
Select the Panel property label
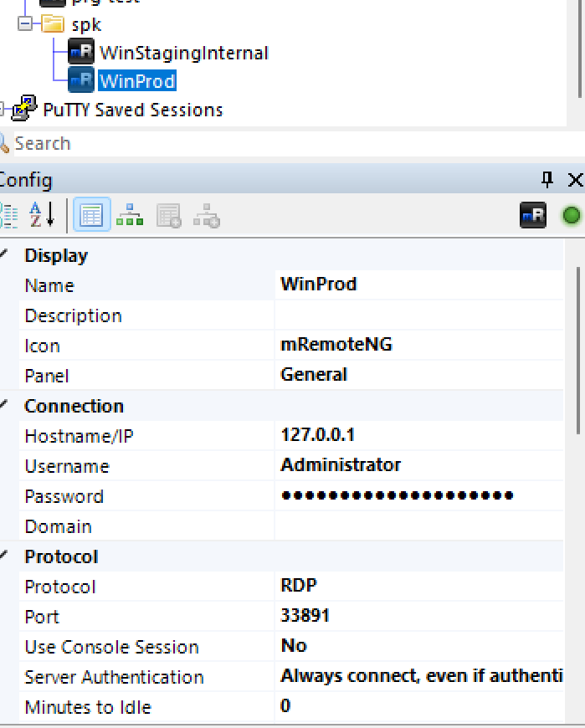click(46, 376)
